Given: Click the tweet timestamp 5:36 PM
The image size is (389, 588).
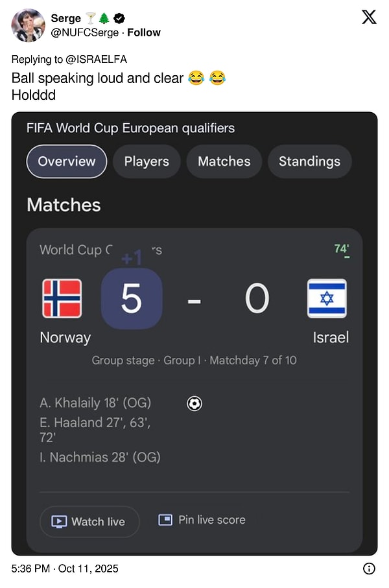Looking at the screenshot, I should click(31, 569).
